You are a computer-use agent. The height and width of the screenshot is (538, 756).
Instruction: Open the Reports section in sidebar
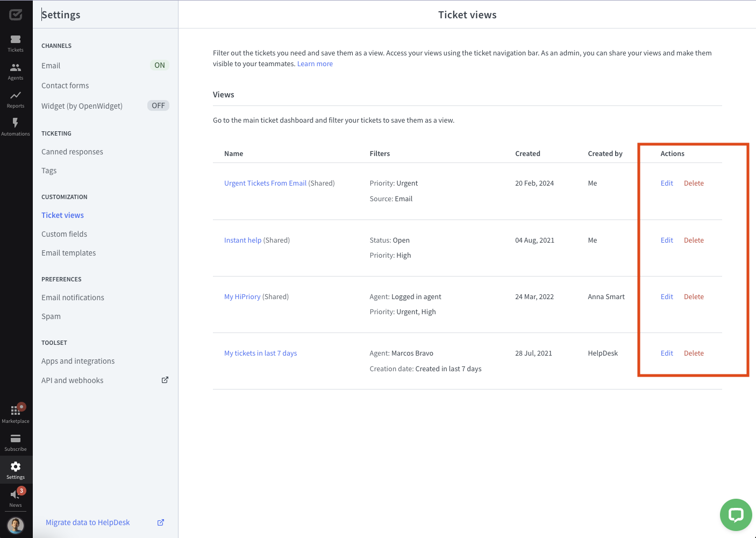pos(16,100)
